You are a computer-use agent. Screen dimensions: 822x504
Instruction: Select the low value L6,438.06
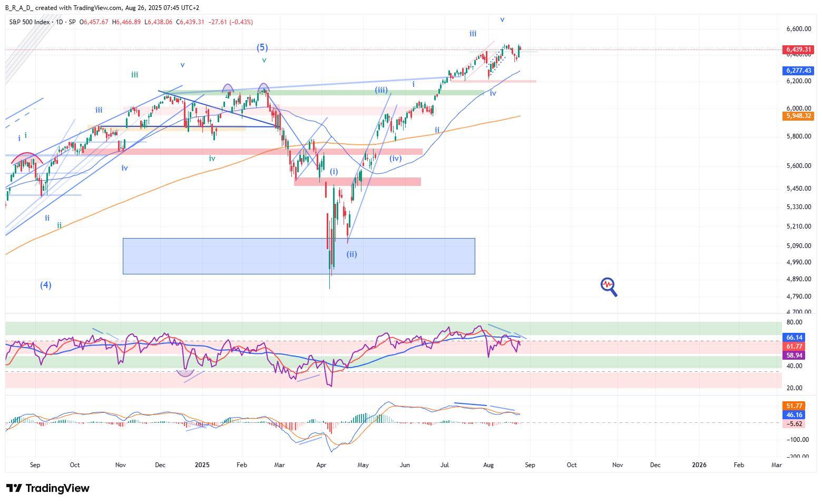[159, 22]
